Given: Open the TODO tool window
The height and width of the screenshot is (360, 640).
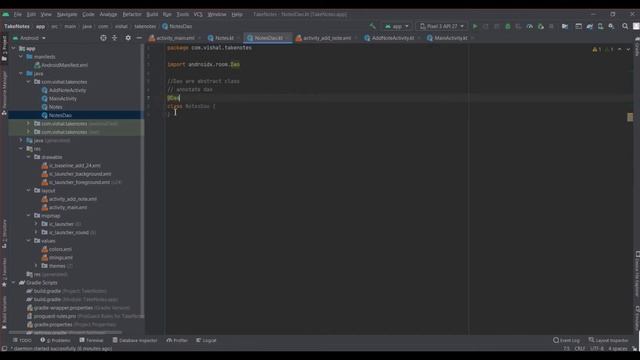Looking at the screenshot, I should pos(22,340).
